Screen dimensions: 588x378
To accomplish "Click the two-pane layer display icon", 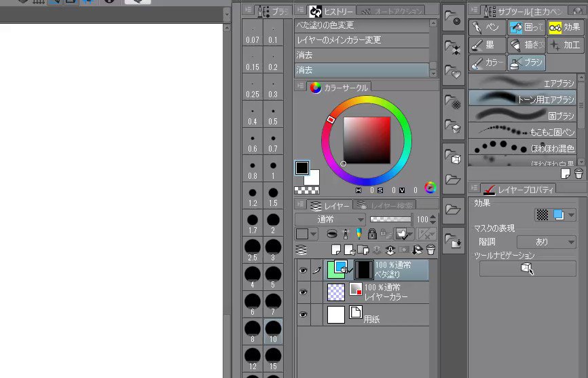I will (301, 250).
